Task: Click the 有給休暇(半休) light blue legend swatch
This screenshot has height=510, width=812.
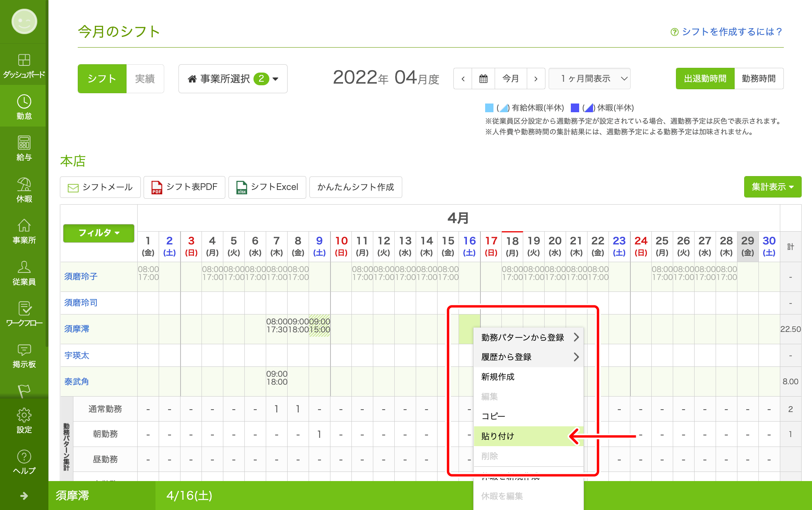Action: coord(489,107)
